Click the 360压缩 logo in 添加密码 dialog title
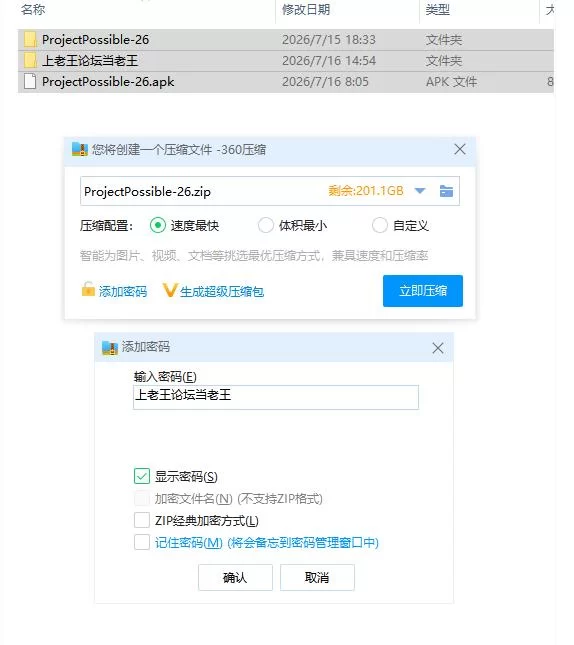 coord(110,348)
